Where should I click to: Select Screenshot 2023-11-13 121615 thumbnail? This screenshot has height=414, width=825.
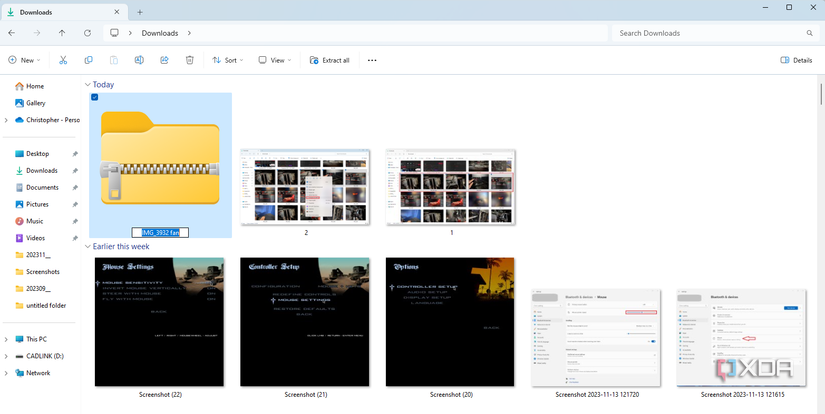[742, 338]
